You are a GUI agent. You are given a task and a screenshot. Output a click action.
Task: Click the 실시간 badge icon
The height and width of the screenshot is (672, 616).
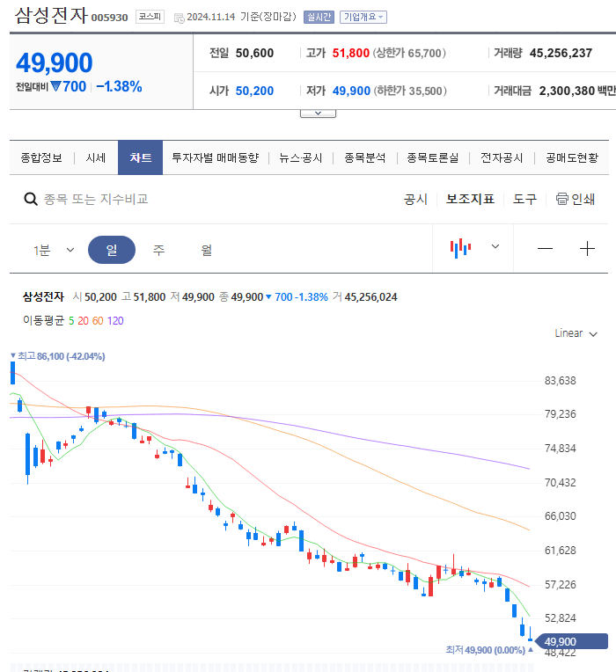click(x=319, y=17)
